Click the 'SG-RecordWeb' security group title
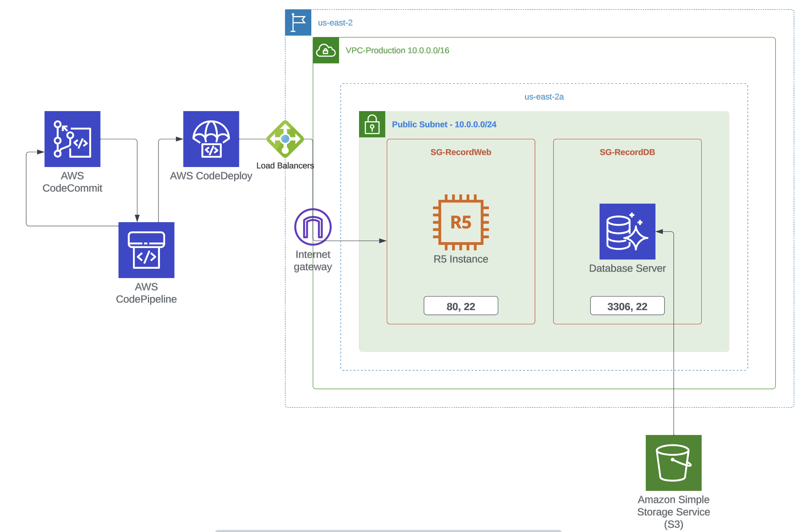 click(x=461, y=152)
